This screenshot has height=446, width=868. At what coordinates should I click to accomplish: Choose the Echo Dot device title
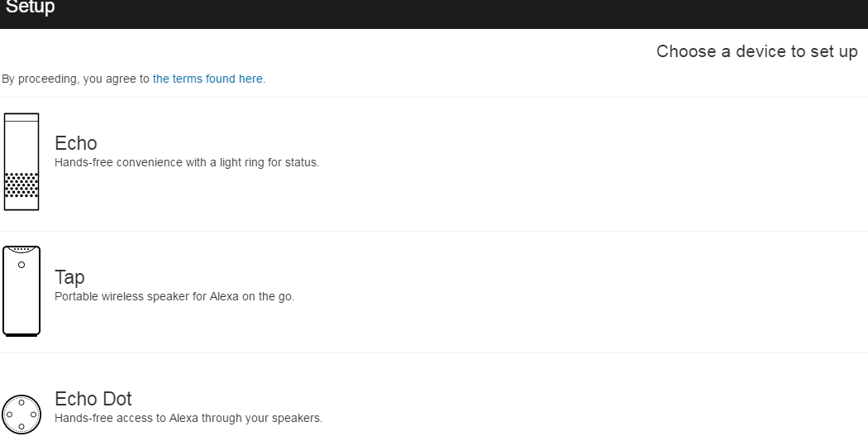pyautogui.click(x=93, y=399)
